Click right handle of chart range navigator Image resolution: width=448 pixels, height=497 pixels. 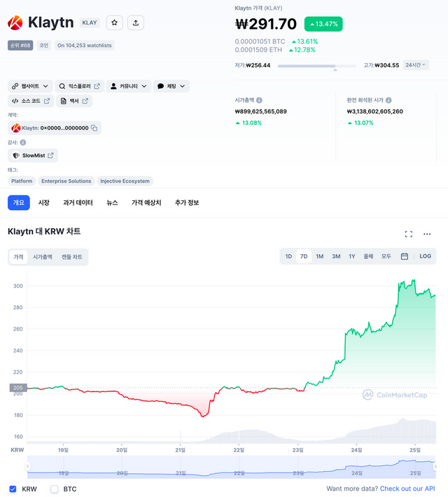click(435, 466)
